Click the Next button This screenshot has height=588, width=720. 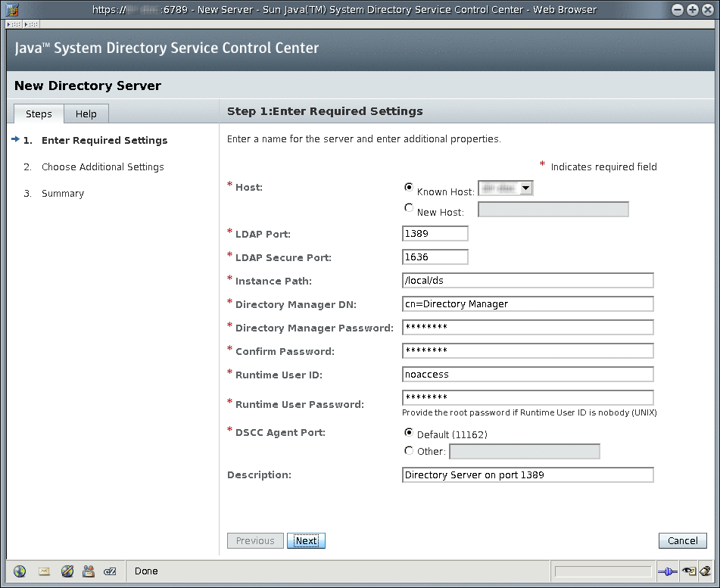[x=307, y=541]
